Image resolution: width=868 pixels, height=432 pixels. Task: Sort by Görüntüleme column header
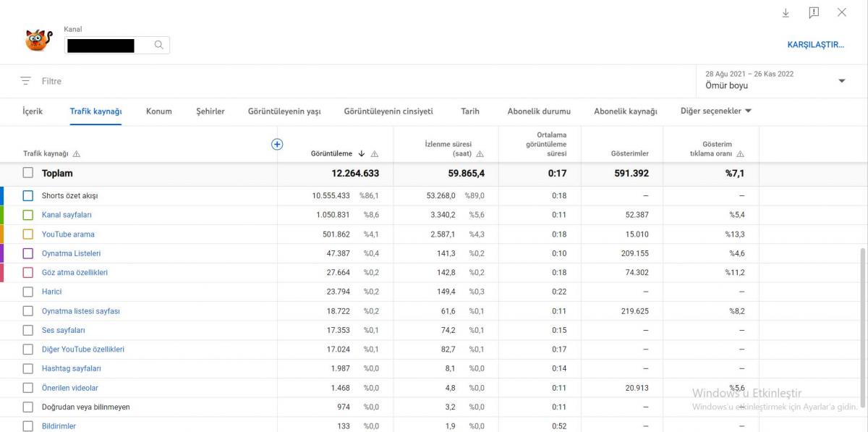(x=331, y=153)
